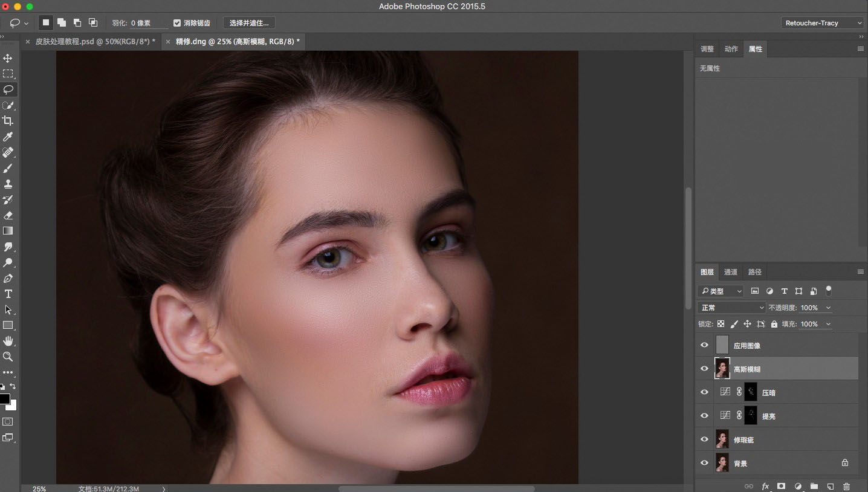
Task: Select the Spot Healing Brush tool
Action: click(8, 152)
